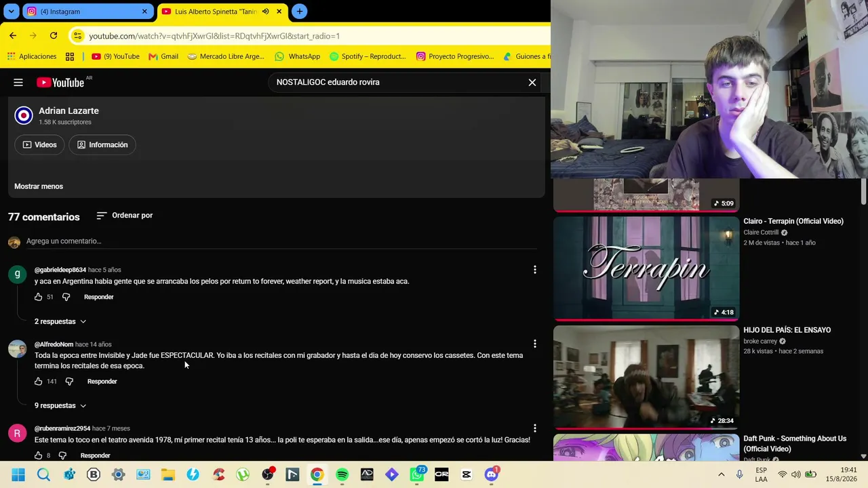Open the (9) YouTube bookmark
Screen dimensions: 868x488
[x=115, y=56]
